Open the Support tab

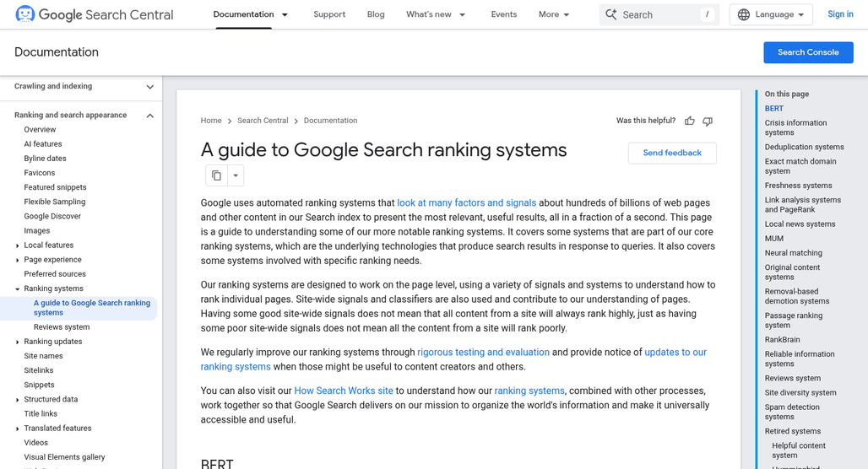(x=328, y=14)
